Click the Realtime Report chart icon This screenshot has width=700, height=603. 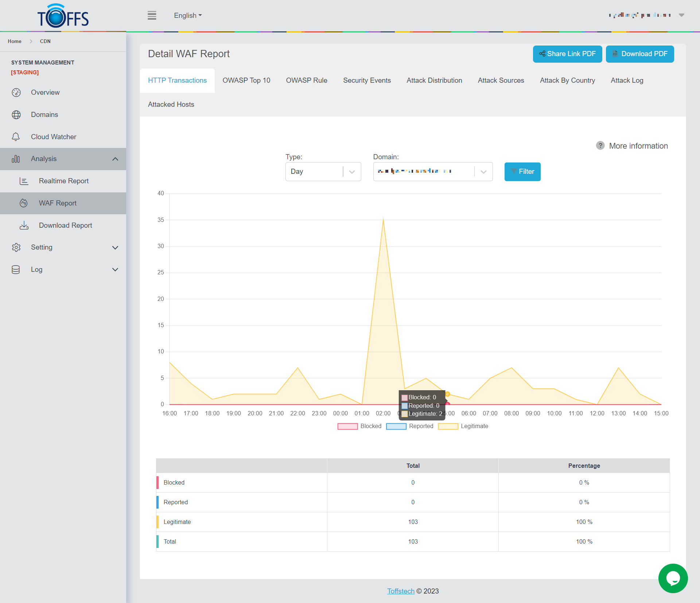pos(24,181)
